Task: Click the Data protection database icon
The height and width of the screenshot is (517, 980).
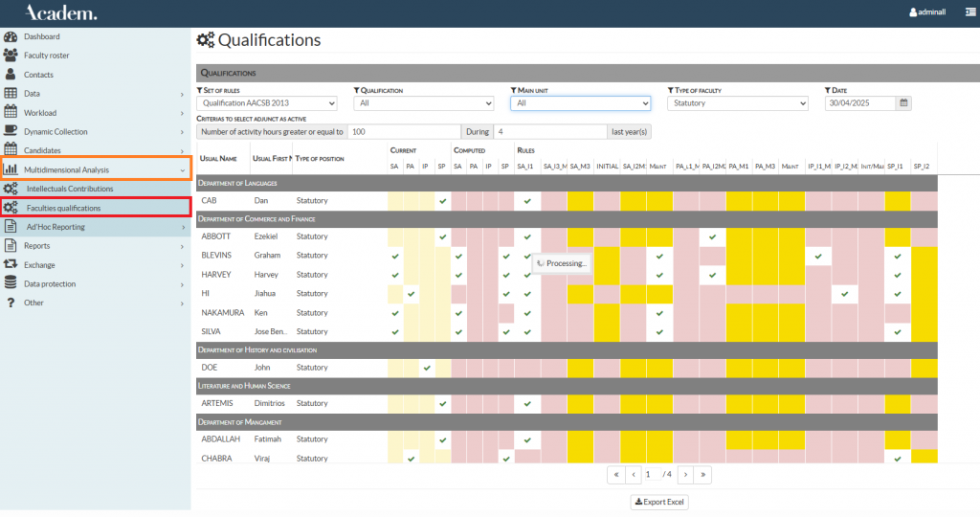Action: coord(11,283)
